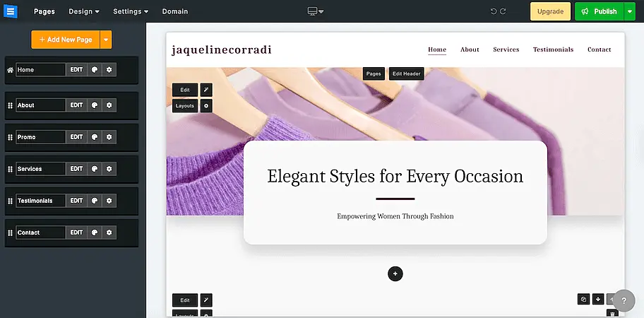Go to Home in site navigation

(x=437, y=49)
